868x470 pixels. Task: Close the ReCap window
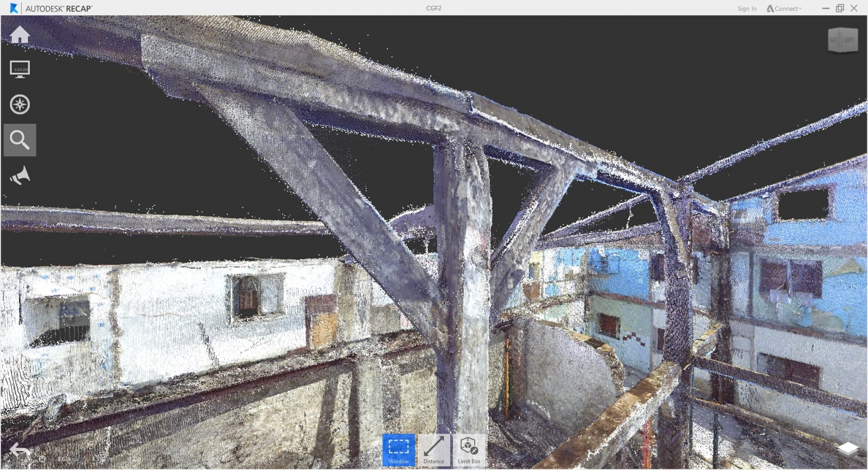[x=854, y=8]
